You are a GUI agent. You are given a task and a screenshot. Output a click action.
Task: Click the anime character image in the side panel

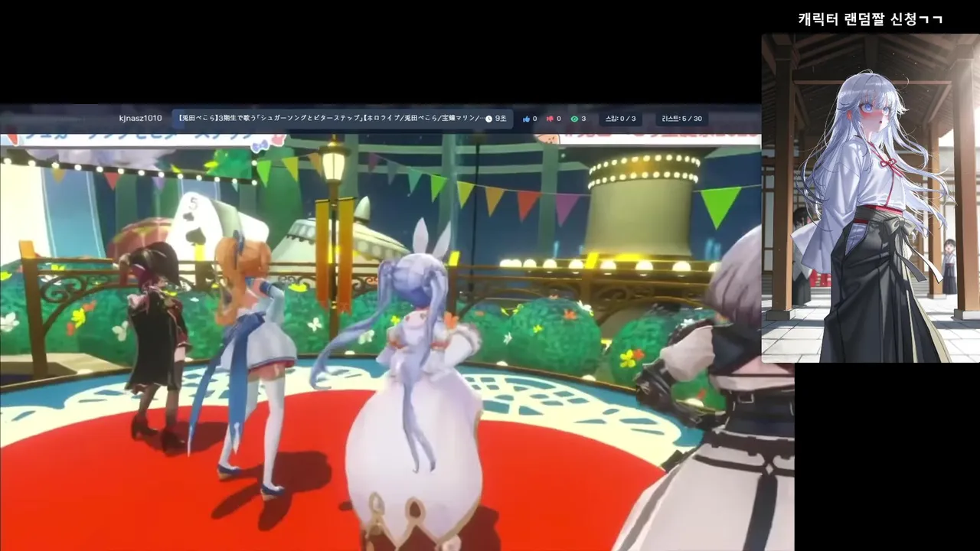[x=871, y=198]
